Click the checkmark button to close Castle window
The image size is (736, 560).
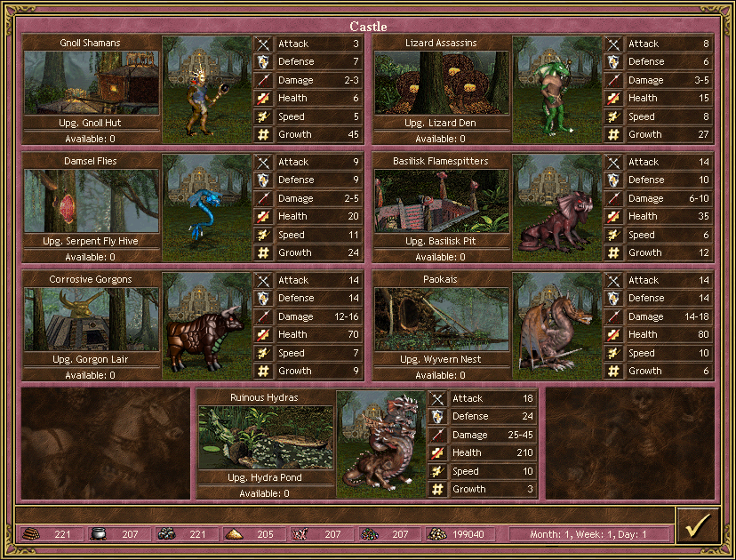pyautogui.click(x=698, y=525)
